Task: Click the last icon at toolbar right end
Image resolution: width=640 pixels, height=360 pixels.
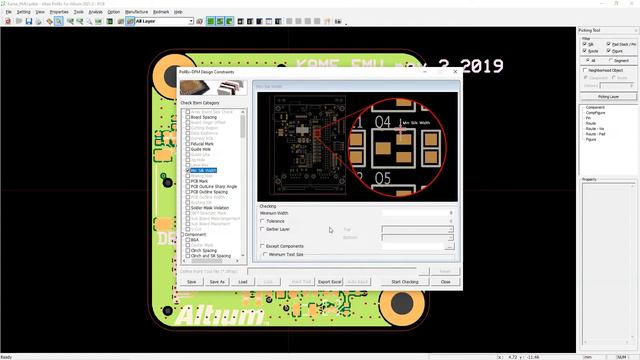Action: point(338,21)
